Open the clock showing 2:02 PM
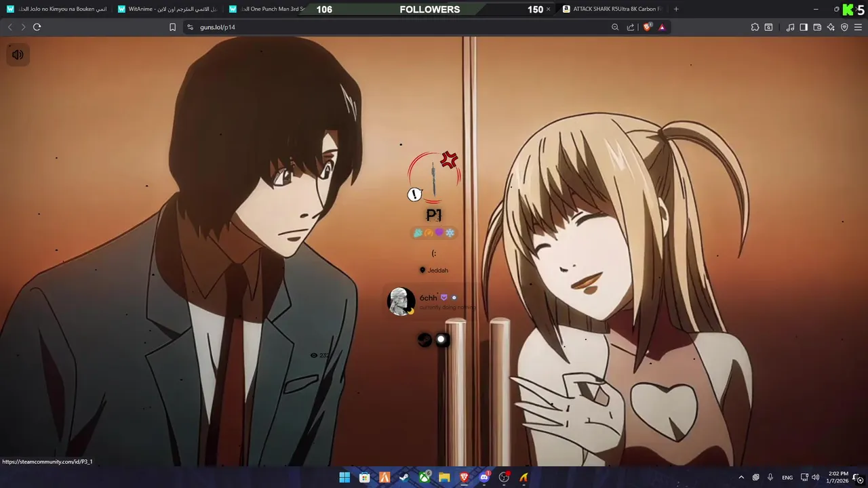This screenshot has width=868, height=488. [838, 477]
